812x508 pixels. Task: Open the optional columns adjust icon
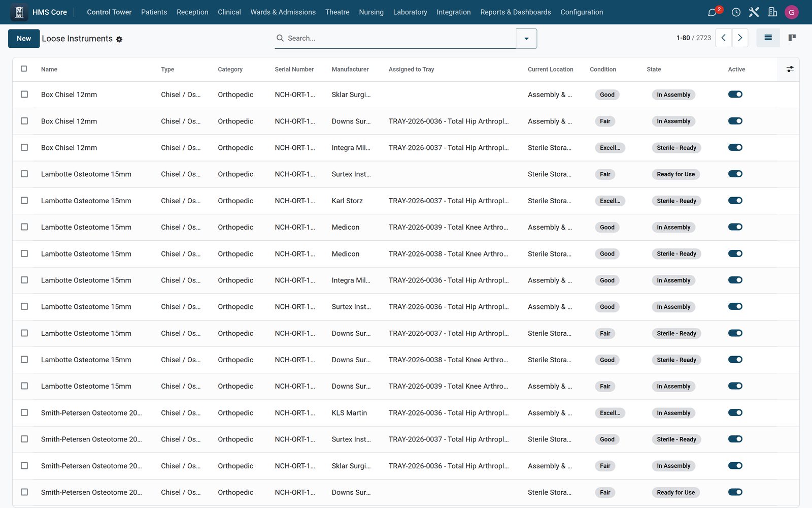[x=790, y=69]
